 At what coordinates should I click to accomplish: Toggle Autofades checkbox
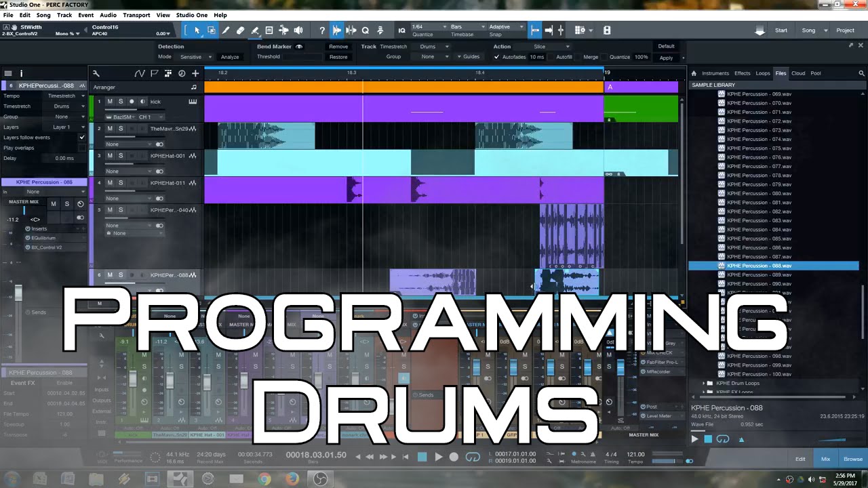497,57
